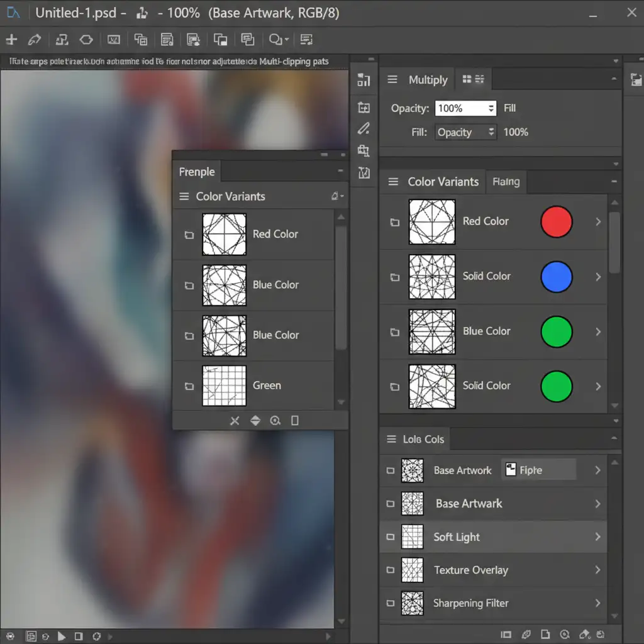The image size is (644, 644).
Task: Click the red color swatch circle
Action: pos(556,221)
